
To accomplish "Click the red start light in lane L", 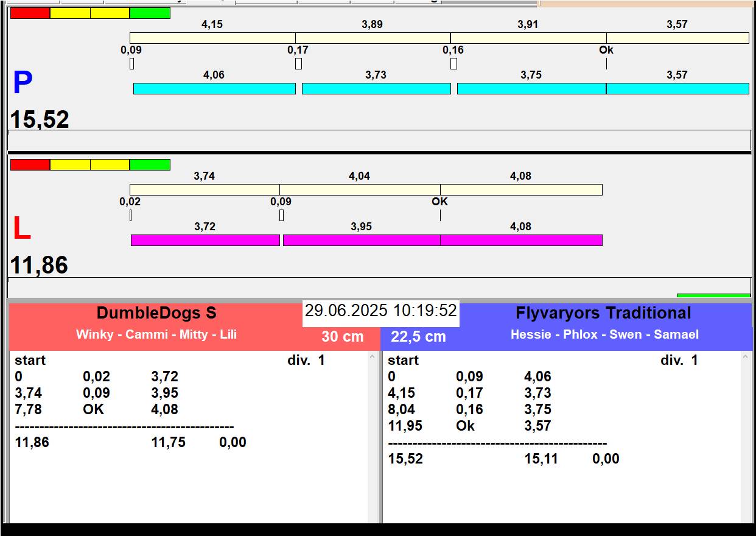I will click(x=30, y=165).
